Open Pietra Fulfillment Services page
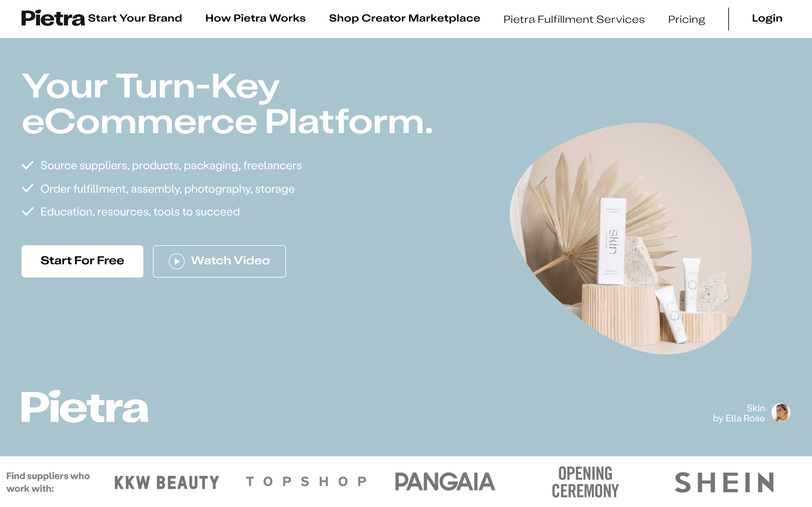The image size is (812, 507). pyautogui.click(x=574, y=19)
